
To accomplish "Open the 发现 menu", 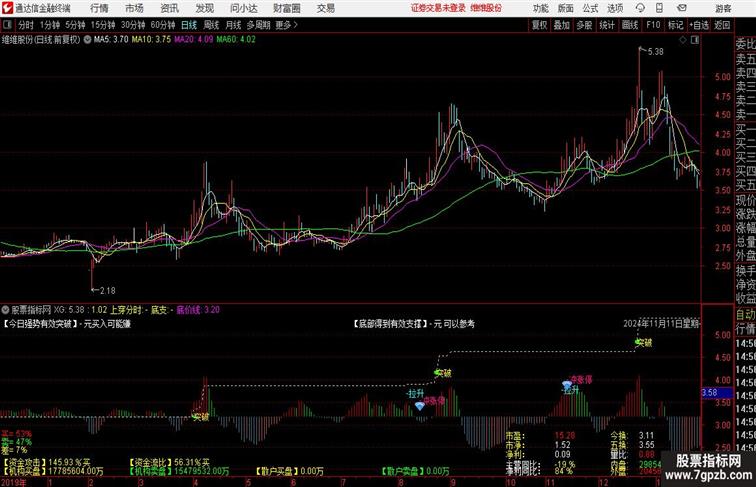I will [204, 8].
